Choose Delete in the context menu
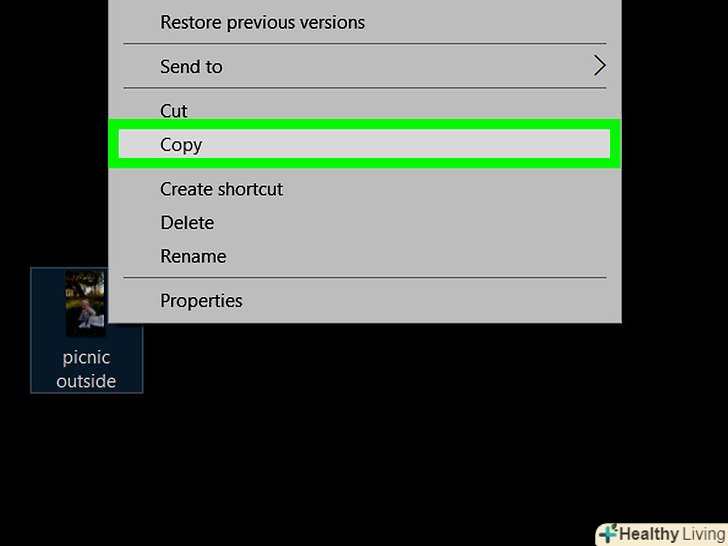 (x=187, y=223)
